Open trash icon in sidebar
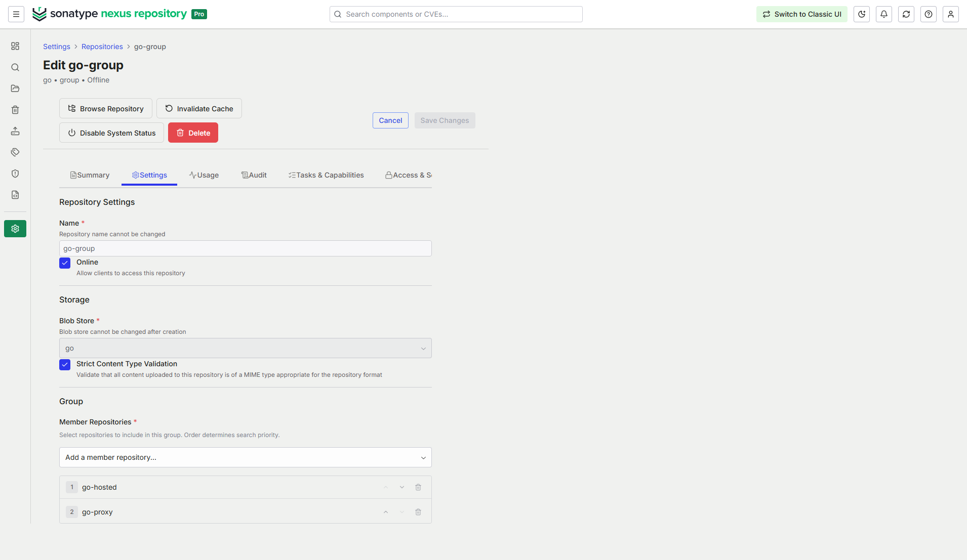 [15, 110]
